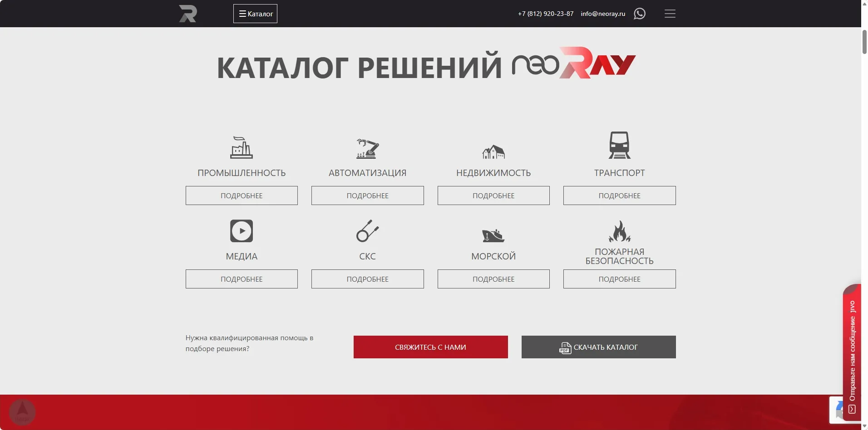Click the robot arm icon for Автоматизация
The height and width of the screenshot is (430, 868).
pyautogui.click(x=368, y=148)
